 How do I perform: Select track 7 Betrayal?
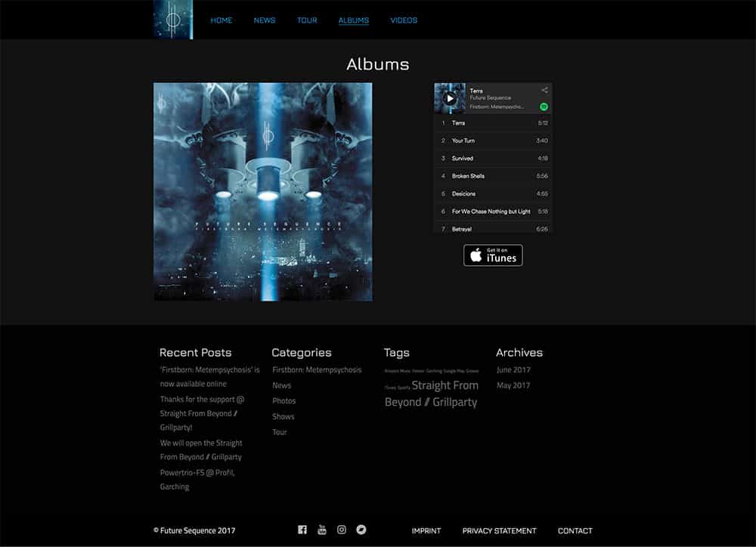tap(493, 228)
